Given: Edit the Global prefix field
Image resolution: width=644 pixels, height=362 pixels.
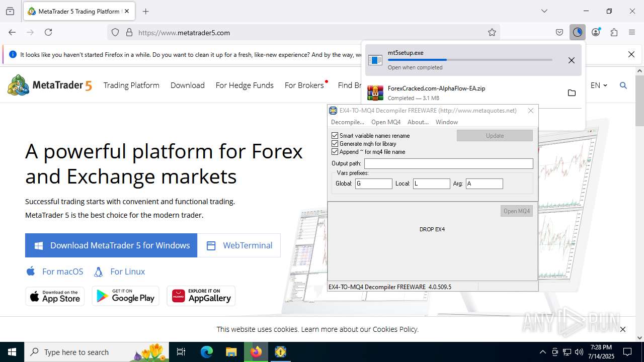Looking at the screenshot, I should [x=373, y=184].
